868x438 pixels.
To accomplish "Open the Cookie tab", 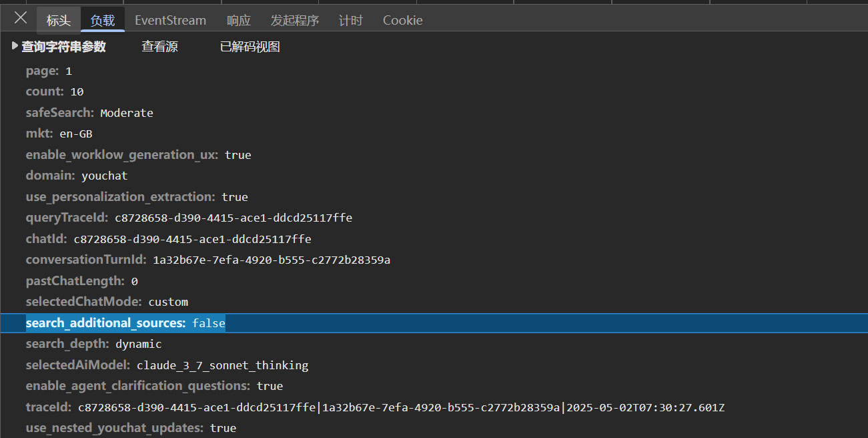I will click(402, 21).
